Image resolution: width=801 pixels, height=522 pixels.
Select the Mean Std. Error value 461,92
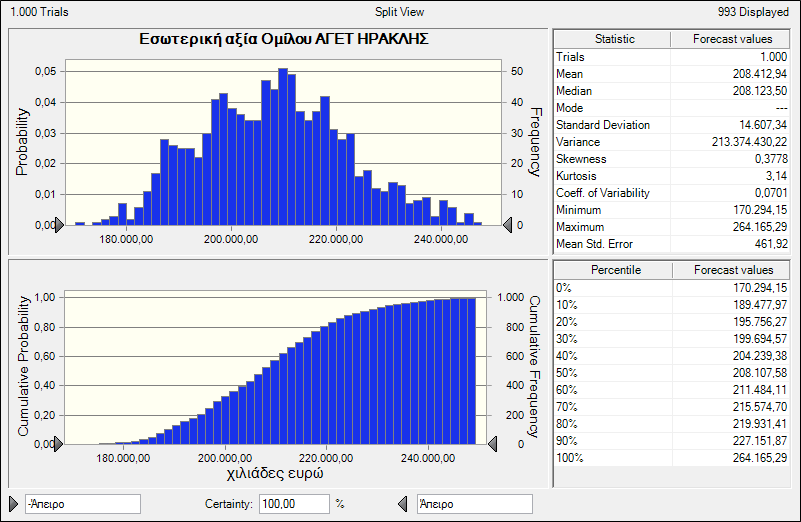(x=771, y=244)
